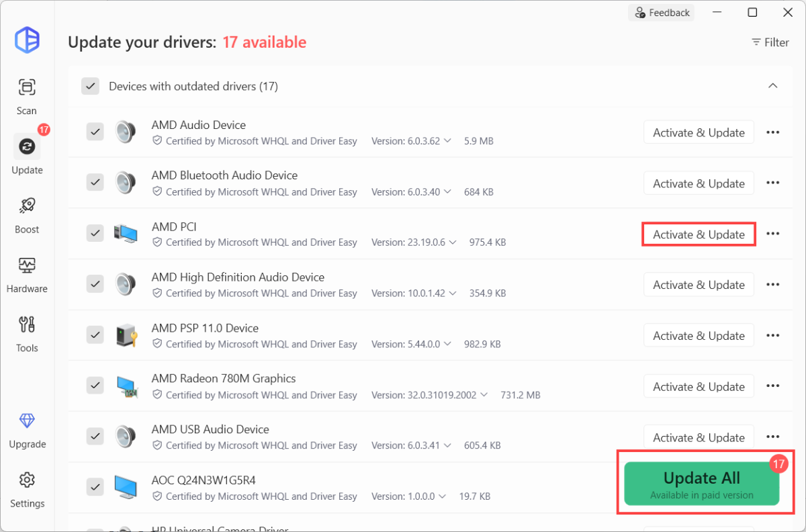Open the Tools section
Image resolution: width=806 pixels, height=532 pixels.
27,334
